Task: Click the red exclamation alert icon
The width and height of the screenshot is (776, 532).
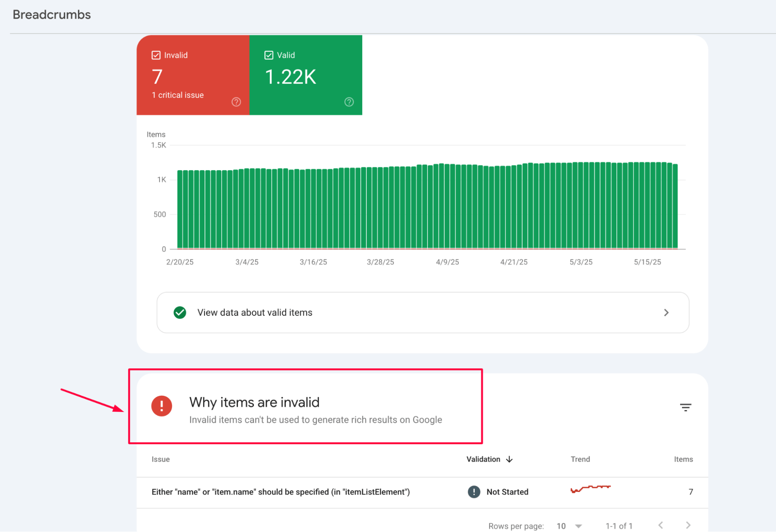Action: click(x=161, y=406)
